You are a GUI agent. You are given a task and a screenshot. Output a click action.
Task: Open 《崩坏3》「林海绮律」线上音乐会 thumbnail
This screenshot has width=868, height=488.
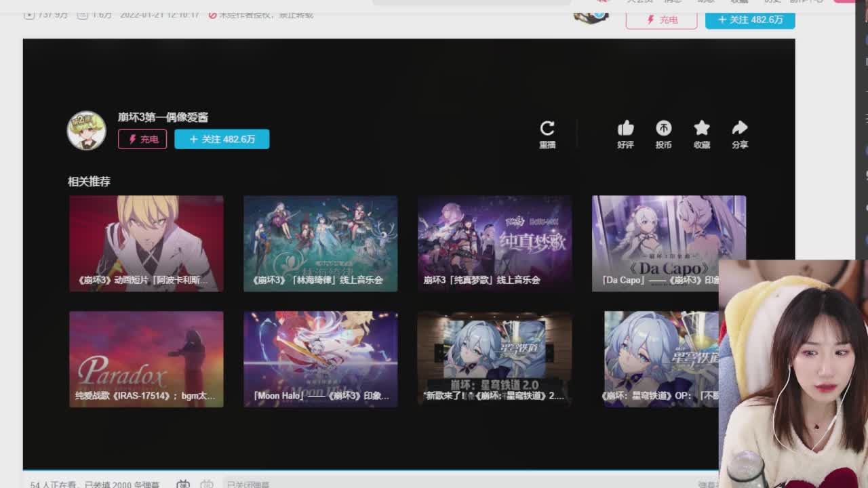[x=320, y=243]
